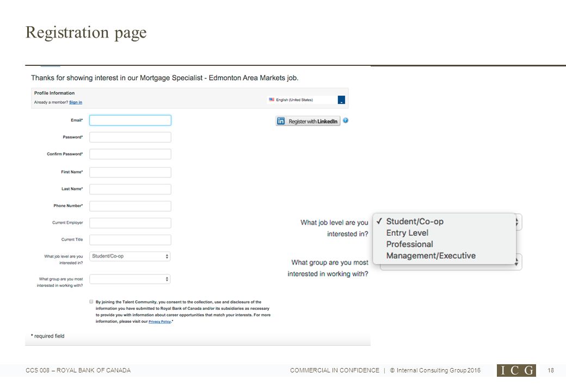Click the 'Profile Information' heading
Screen dimensions: 566x392
pos(54,93)
